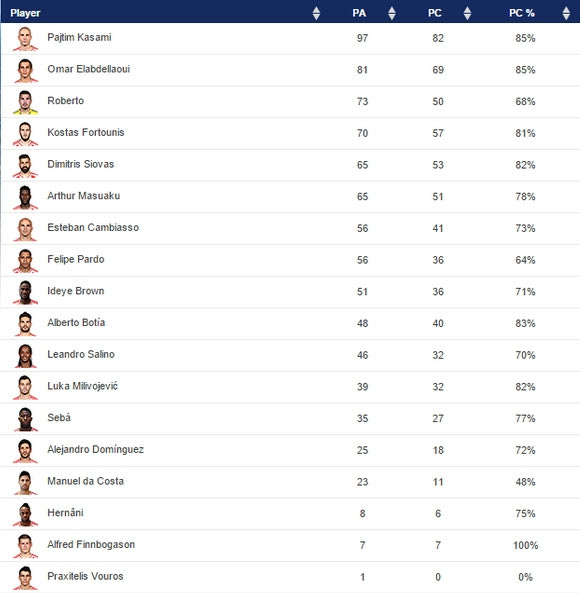The height and width of the screenshot is (593, 580).
Task: Click Pajtim Kasami's player photo
Action: tap(25, 39)
